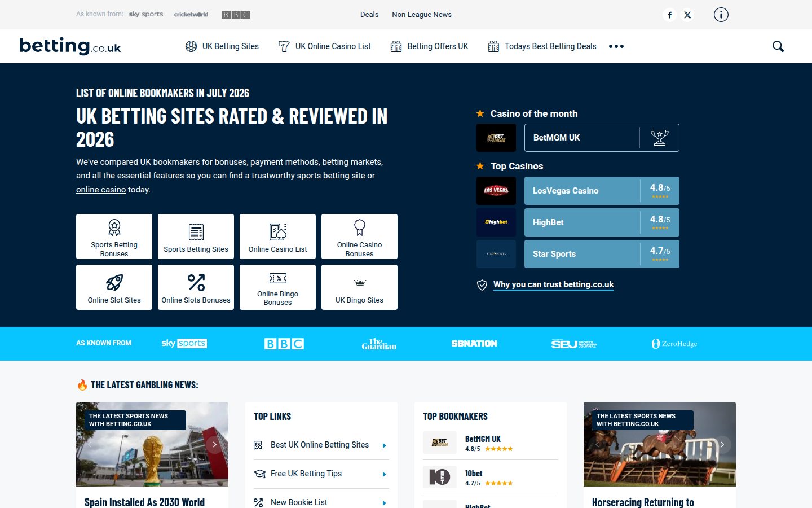Go to previous slide on horseracing card
The image size is (812, 508).
597,444
